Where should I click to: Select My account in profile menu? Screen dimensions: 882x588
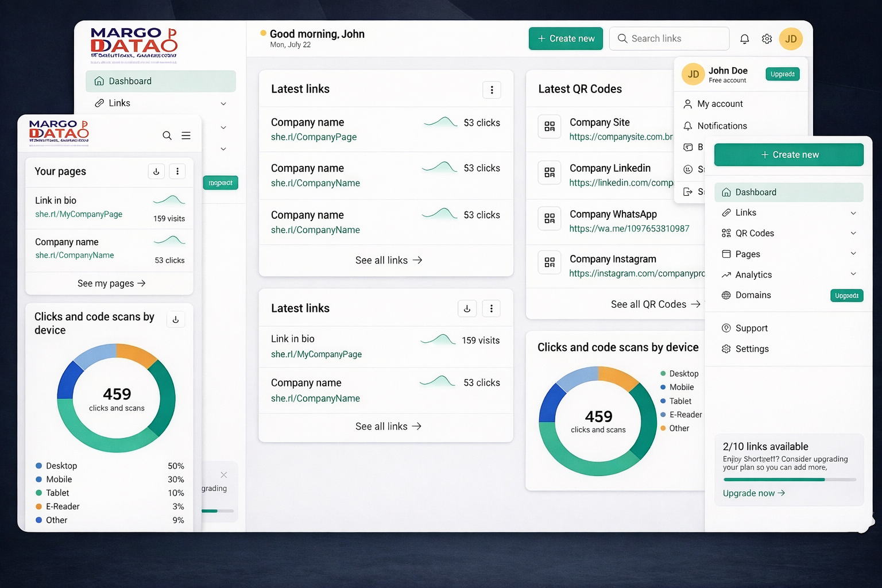click(719, 104)
